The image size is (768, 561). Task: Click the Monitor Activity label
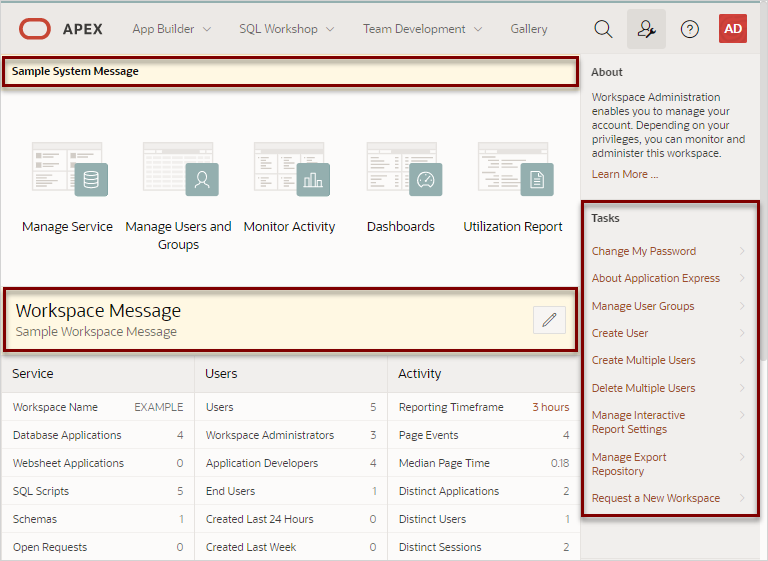(289, 226)
